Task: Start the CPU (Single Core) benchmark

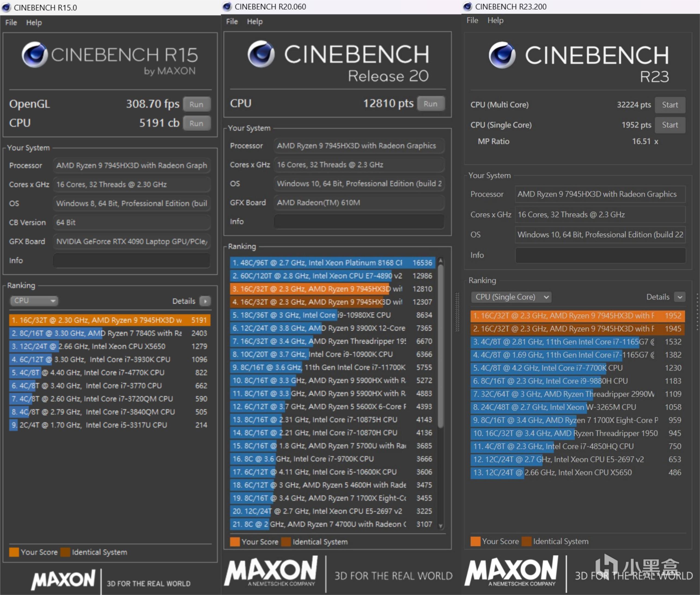Action: coord(670,125)
